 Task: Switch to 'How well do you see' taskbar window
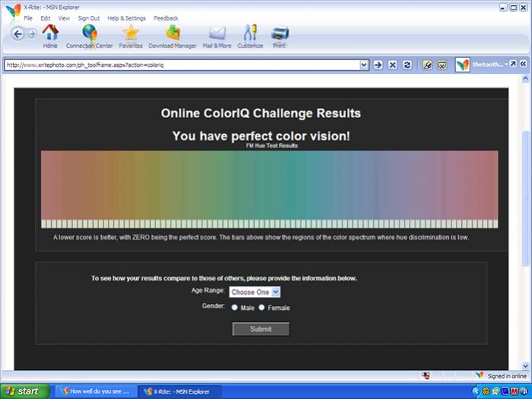pos(96,391)
